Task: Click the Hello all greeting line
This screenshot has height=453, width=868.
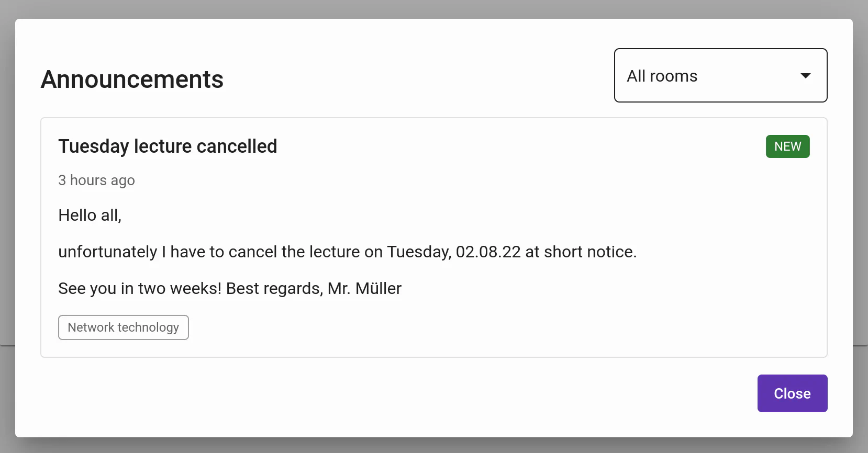Action: tap(90, 215)
